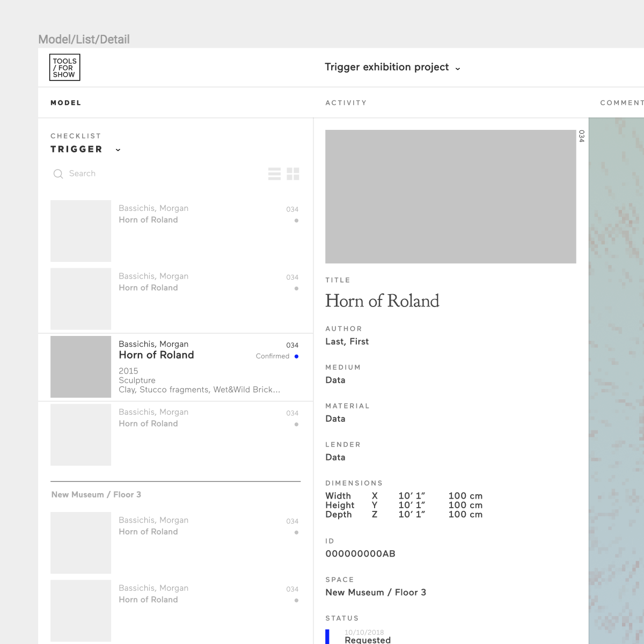Click the Horn of Roland title heading
644x644 pixels.
382,301
